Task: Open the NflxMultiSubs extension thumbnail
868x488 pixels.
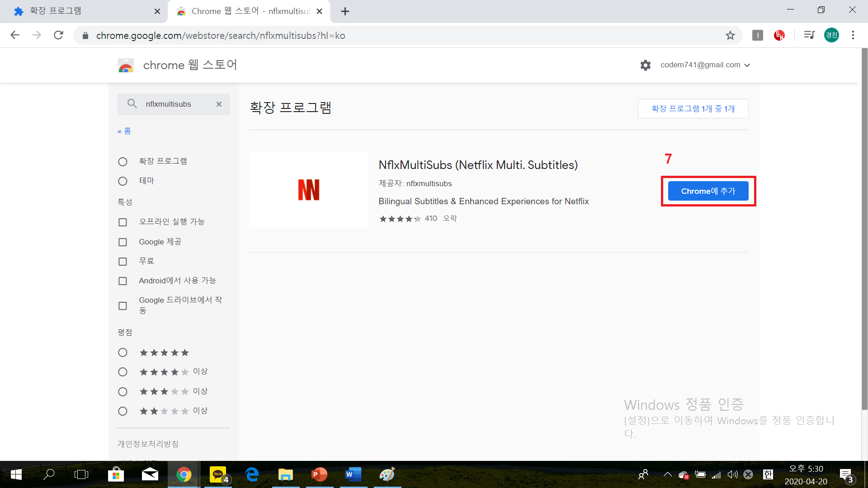Action: (x=309, y=190)
